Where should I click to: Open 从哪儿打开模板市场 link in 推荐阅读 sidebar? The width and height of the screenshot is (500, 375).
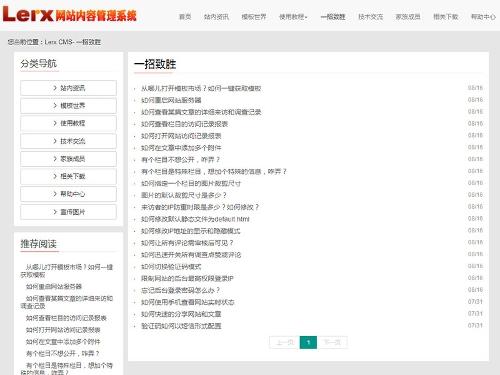pos(67,271)
